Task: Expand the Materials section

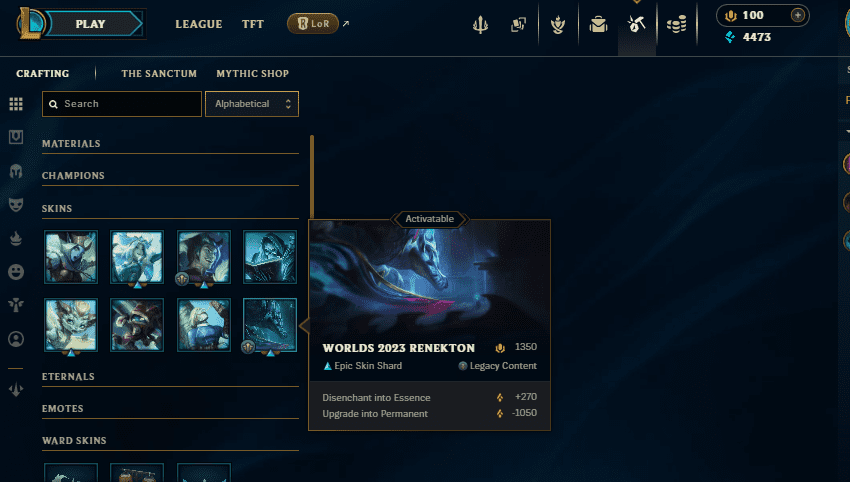Action: coord(170,144)
